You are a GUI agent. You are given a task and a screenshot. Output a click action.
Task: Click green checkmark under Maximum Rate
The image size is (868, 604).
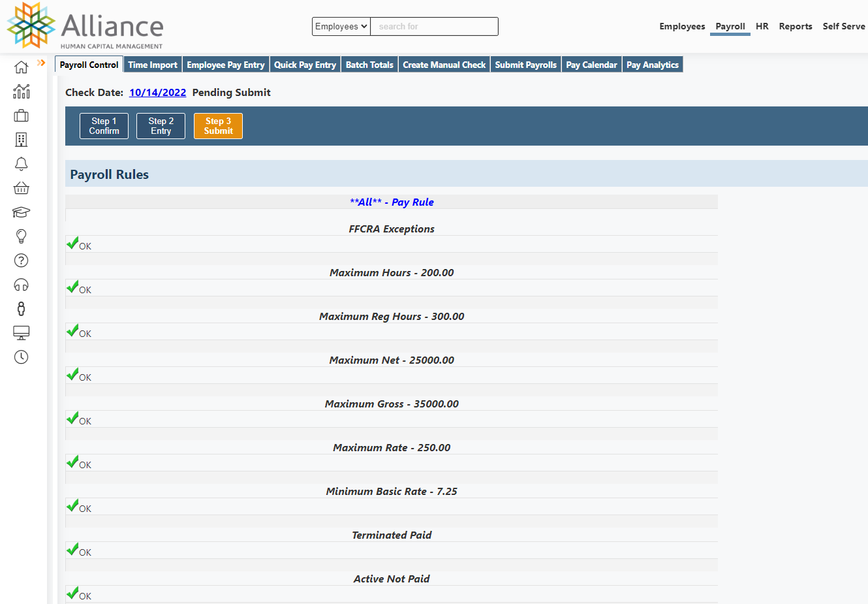pos(72,462)
